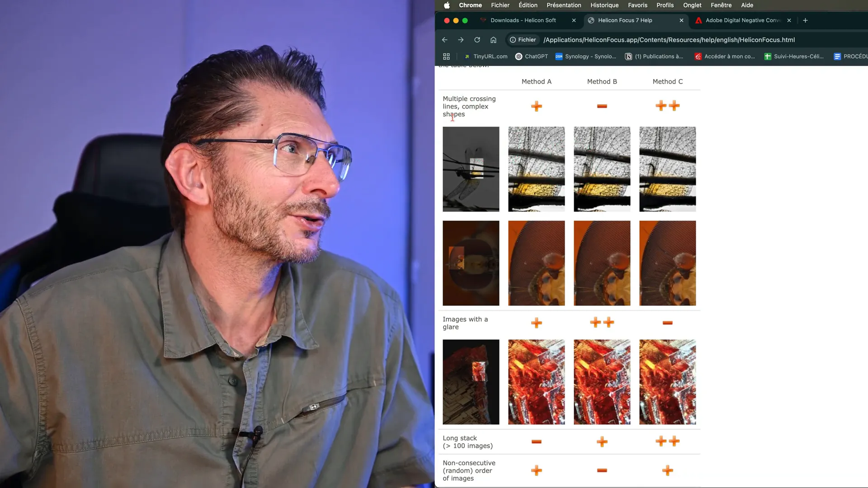Viewport: 868px width, 488px height.
Task: Open the ChatGPT bookmark
Action: [532, 56]
